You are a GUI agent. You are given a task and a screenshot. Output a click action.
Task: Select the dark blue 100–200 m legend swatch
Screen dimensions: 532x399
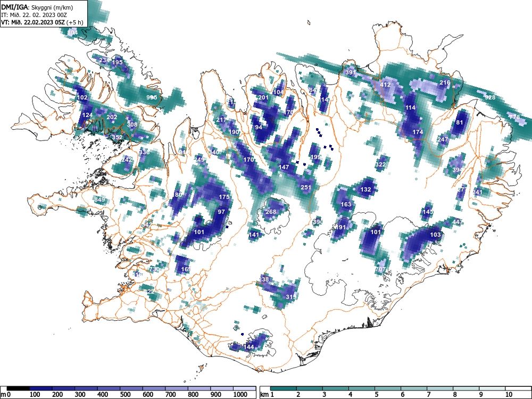point(41,388)
